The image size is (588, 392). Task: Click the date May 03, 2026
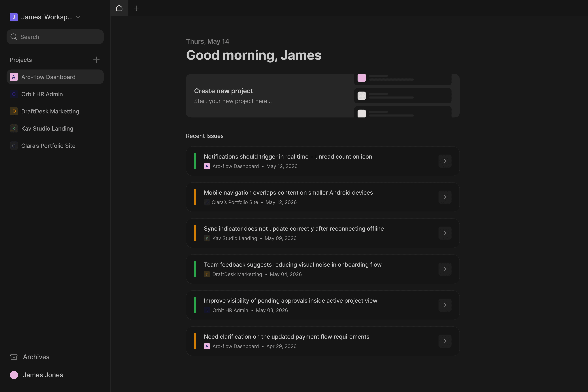pyautogui.click(x=272, y=310)
